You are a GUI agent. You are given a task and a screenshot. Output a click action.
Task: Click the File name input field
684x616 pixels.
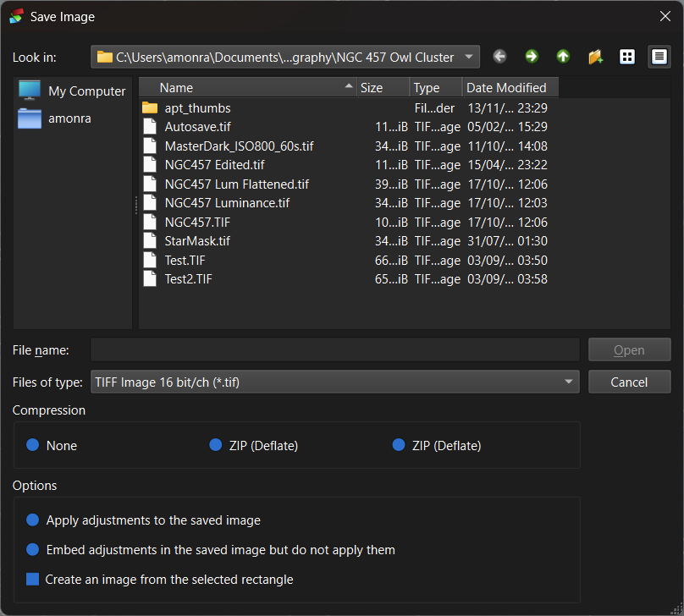pos(334,350)
